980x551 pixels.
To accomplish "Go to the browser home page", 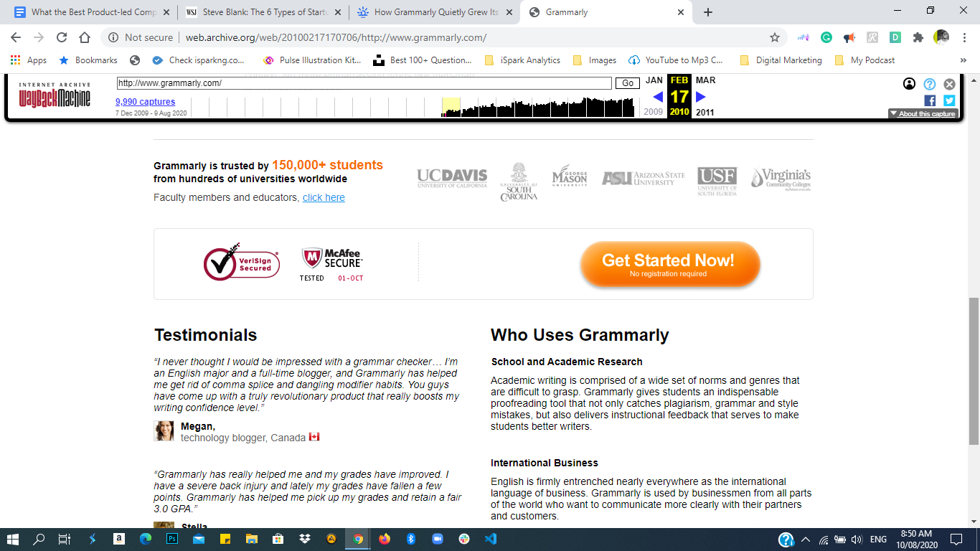I will (x=85, y=37).
